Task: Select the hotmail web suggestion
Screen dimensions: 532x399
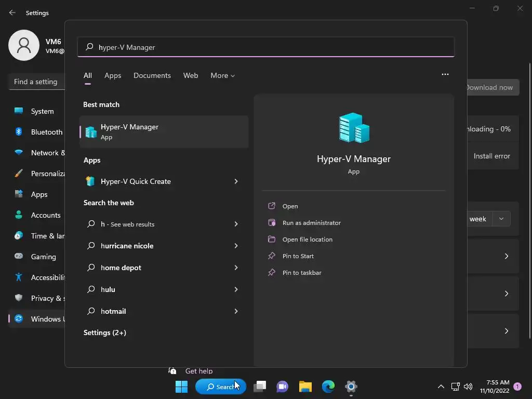Action: click(113, 311)
